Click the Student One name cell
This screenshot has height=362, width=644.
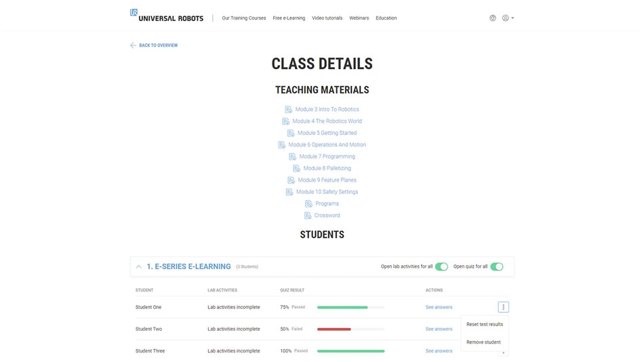(148, 307)
